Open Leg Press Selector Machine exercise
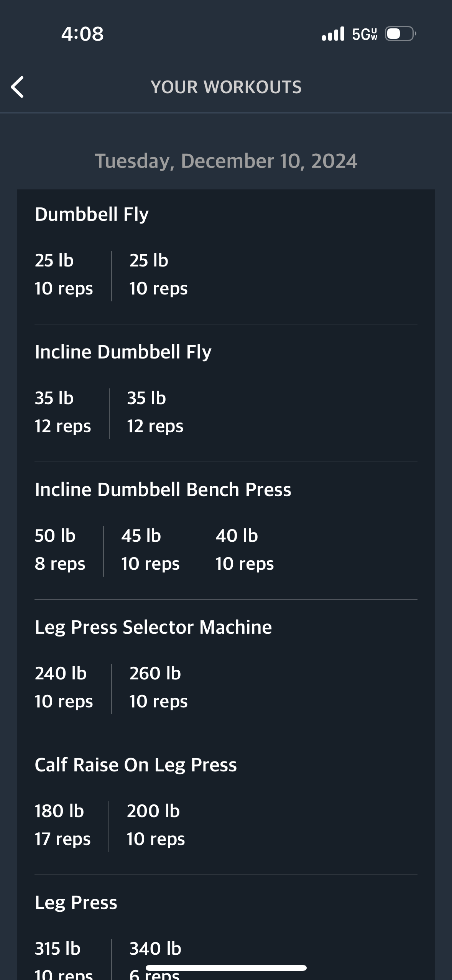452x980 pixels. tap(153, 627)
